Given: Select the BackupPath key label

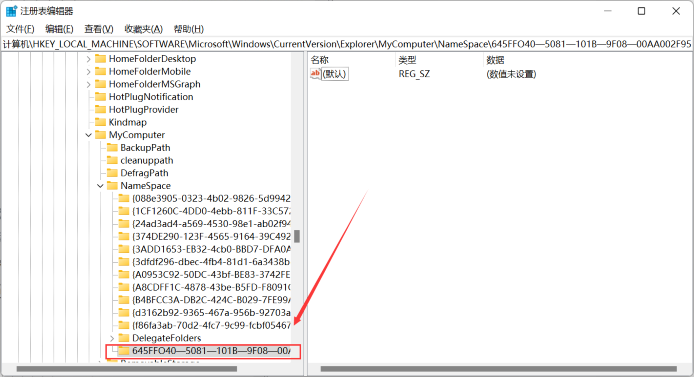Looking at the screenshot, I should pos(145,148).
